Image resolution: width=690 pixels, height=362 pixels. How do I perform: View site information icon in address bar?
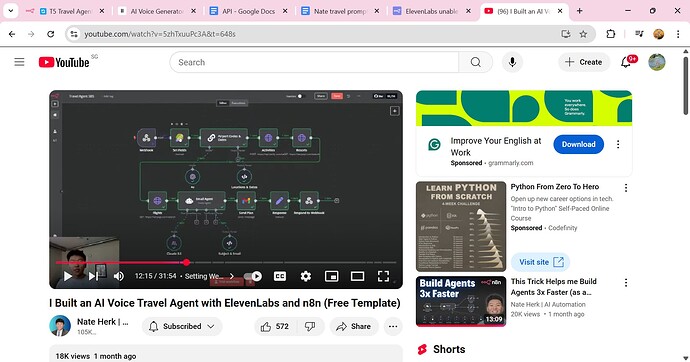[x=74, y=34]
